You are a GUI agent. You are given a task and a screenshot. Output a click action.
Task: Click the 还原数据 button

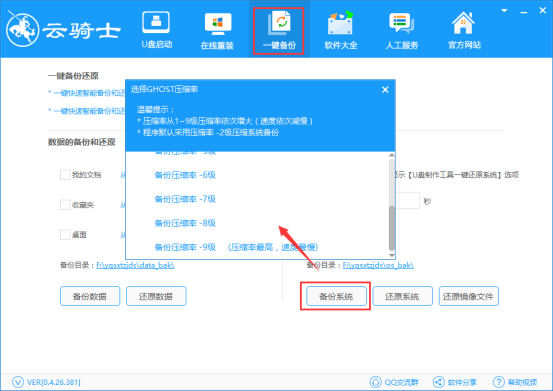[156, 296]
